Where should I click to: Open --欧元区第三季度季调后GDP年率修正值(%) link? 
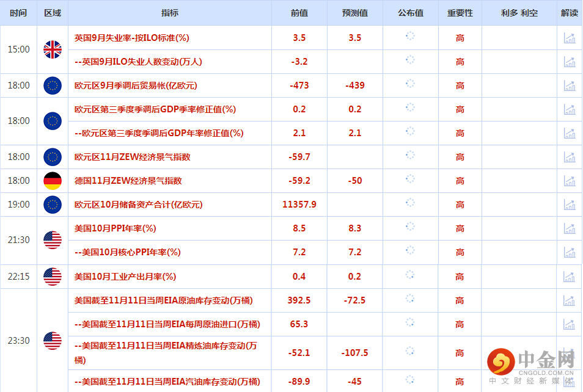pyautogui.click(x=159, y=133)
